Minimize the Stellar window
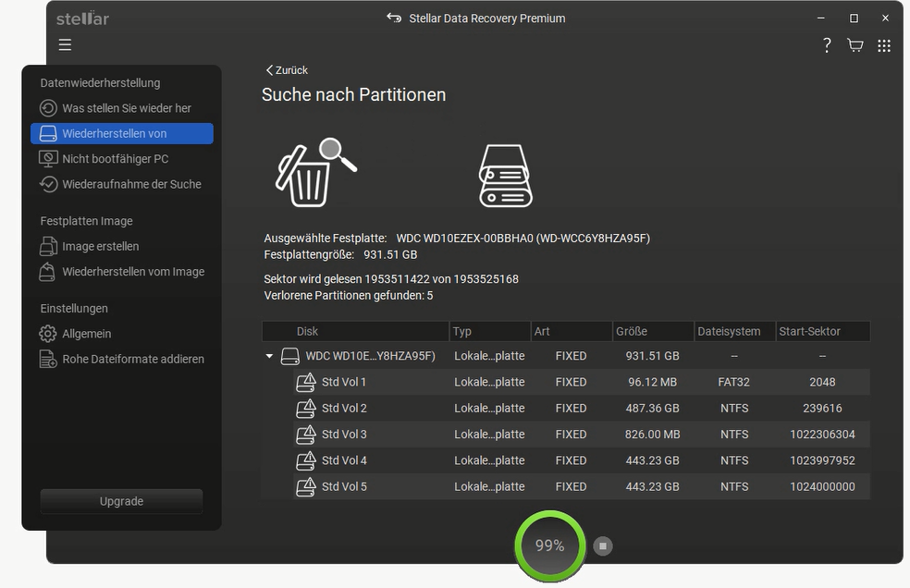The height and width of the screenshot is (588, 910). 820,18
